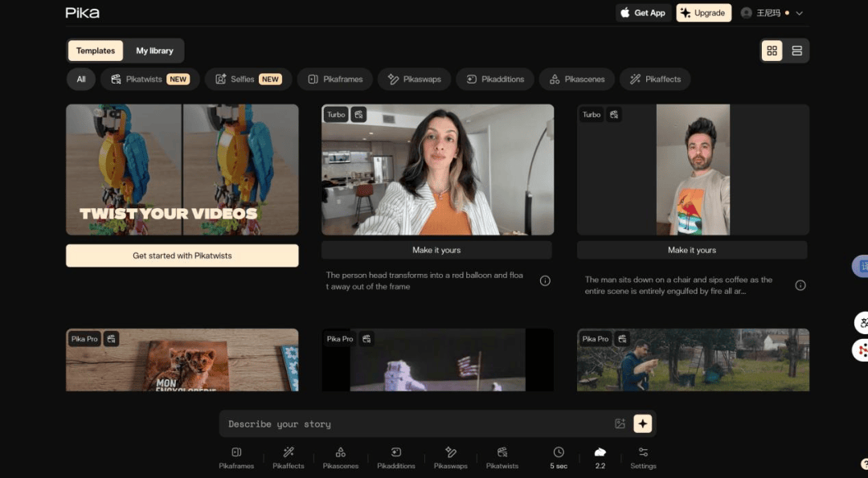868x478 pixels.
Task: Show info for the red balloon template
Action: (545, 281)
